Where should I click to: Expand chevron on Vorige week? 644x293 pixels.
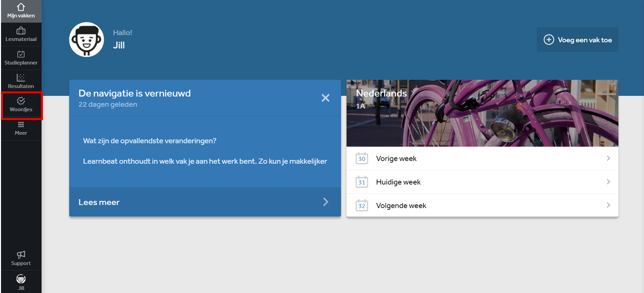tap(608, 158)
